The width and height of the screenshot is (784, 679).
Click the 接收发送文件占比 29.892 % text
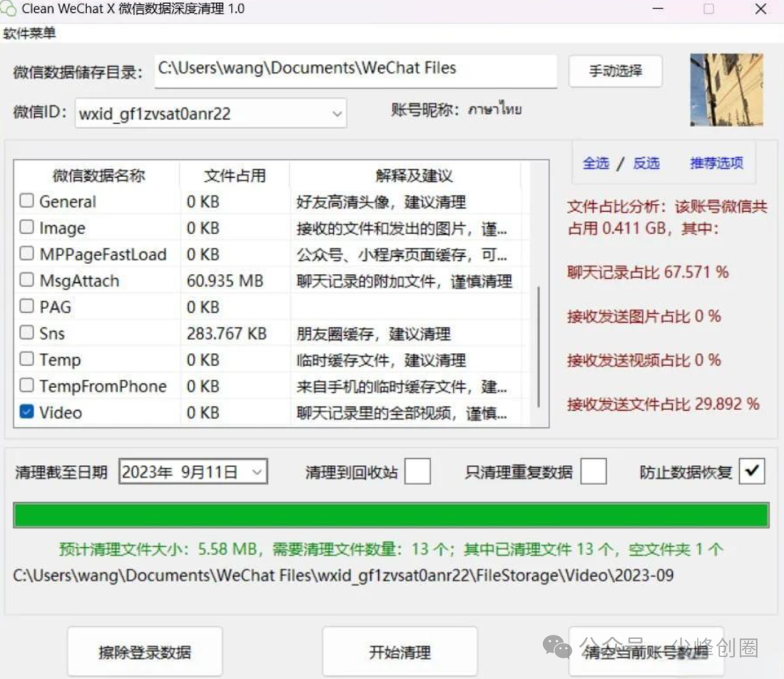[663, 404]
